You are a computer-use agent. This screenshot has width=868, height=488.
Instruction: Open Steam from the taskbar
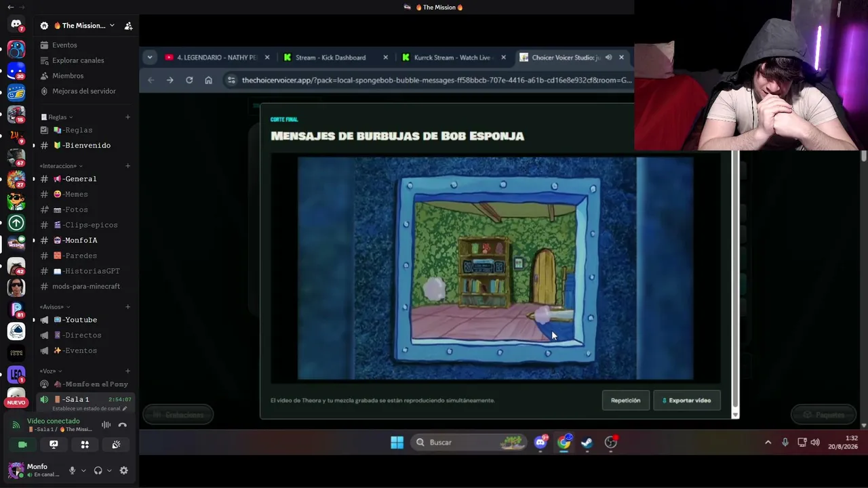click(587, 443)
